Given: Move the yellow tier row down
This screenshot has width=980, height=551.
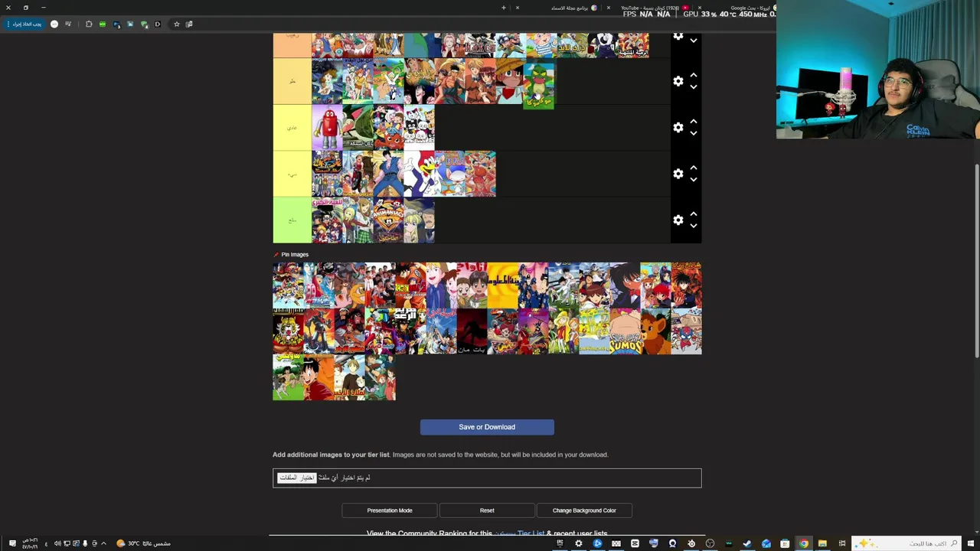Looking at the screenshot, I should click(693, 133).
